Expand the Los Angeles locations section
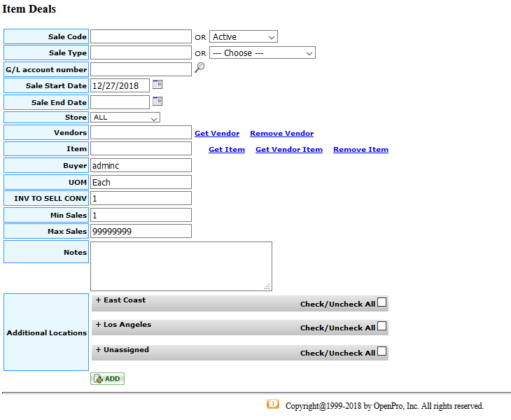The width and height of the screenshot is (511, 420). pos(123,325)
